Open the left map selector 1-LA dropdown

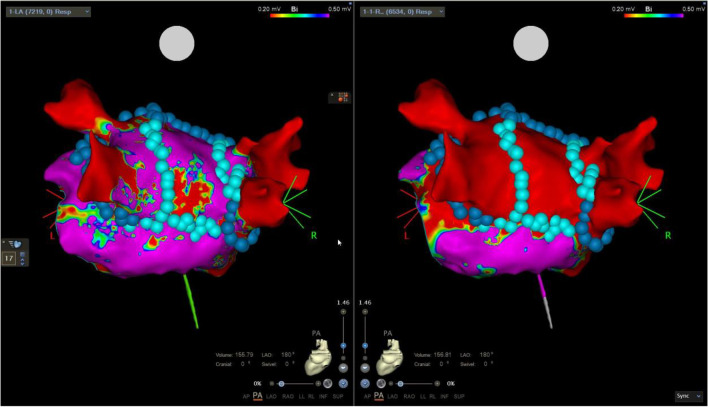(x=48, y=12)
